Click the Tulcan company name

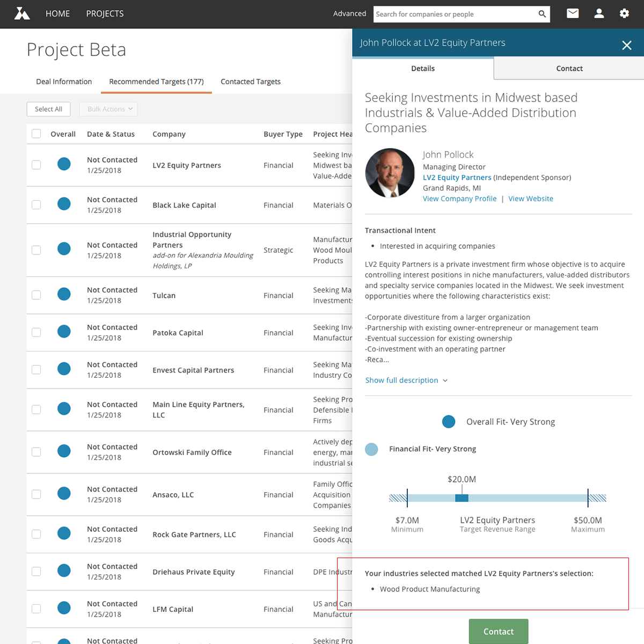[164, 295]
